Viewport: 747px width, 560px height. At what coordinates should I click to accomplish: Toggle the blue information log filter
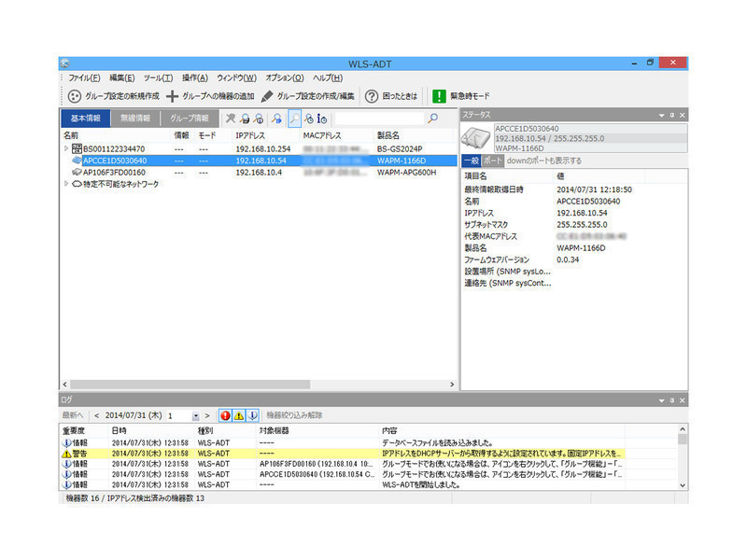pos(253,414)
